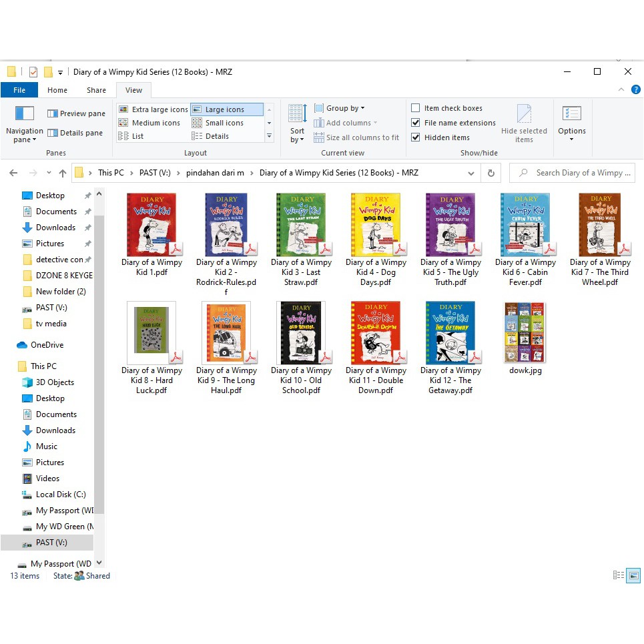Open the File menu tab
The height and width of the screenshot is (644, 644).
point(19,90)
